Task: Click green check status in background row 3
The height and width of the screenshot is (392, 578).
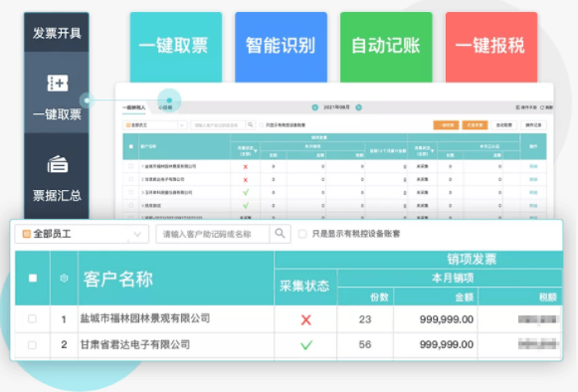Action: tap(246, 192)
